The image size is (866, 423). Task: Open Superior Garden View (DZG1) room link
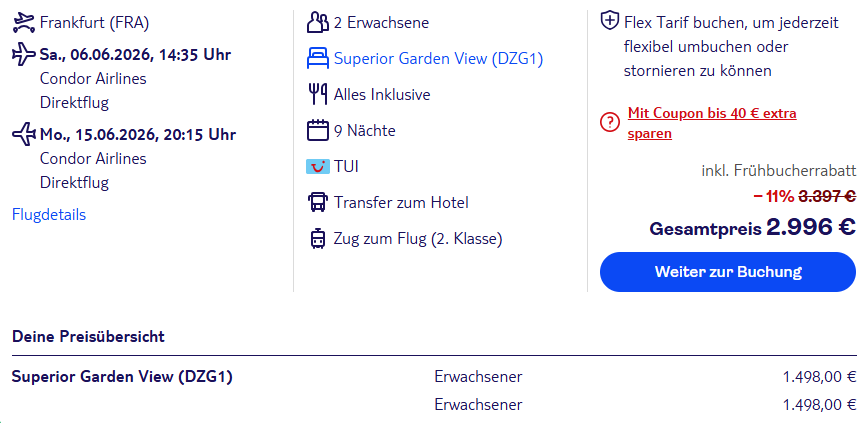[438, 58]
